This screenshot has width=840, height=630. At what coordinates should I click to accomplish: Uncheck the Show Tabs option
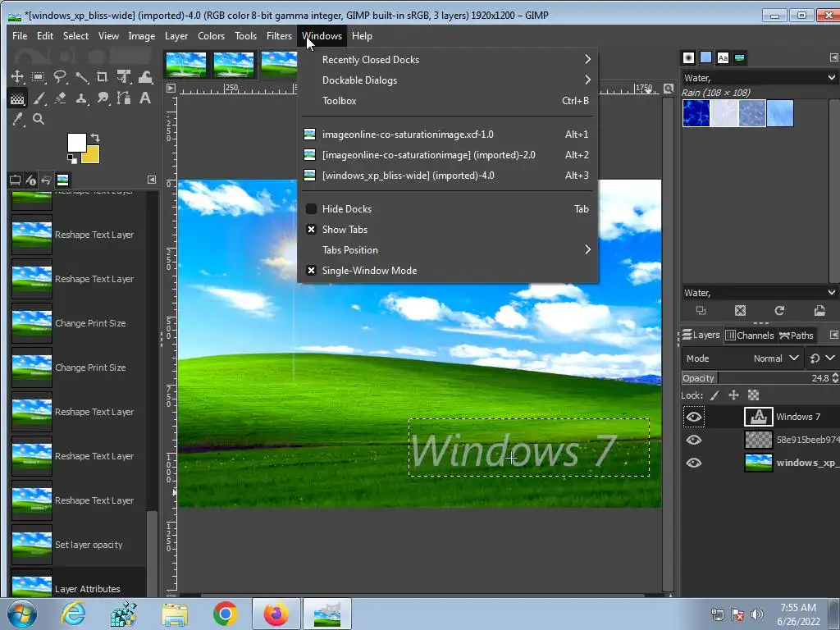311,230
